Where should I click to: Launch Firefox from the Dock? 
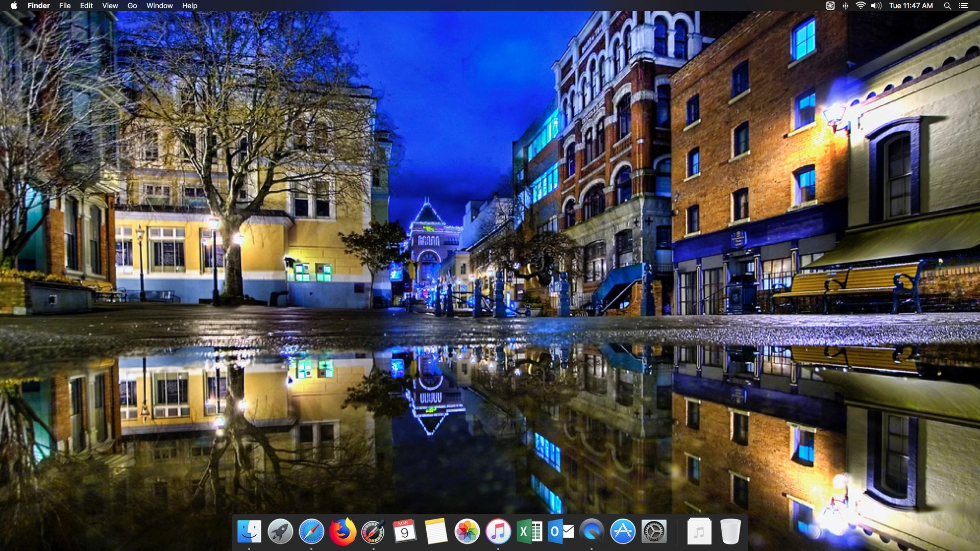(342, 532)
